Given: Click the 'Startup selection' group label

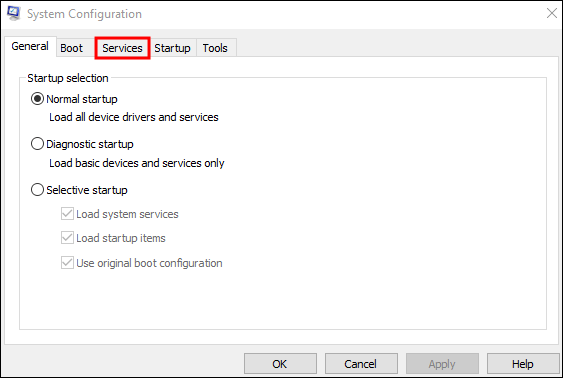Looking at the screenshot, I should (x=68, y=78).
